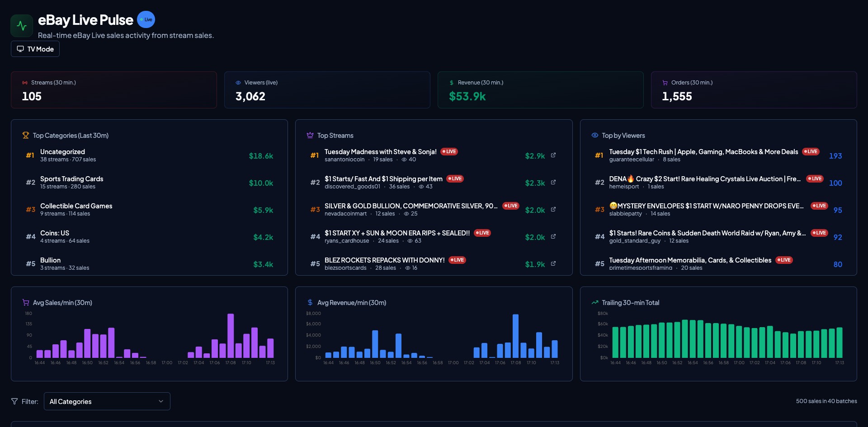Click LIVE badge on Tuesday Madness stream
The width and height of the screenshot is (868, 427).
(449, 152)
